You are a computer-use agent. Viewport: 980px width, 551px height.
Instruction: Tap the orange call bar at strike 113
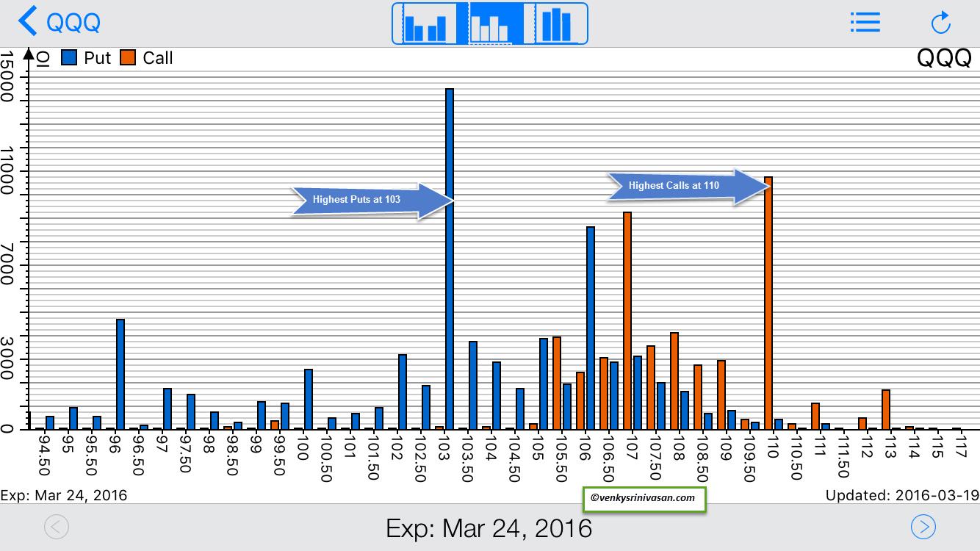[x=886, y=409]
